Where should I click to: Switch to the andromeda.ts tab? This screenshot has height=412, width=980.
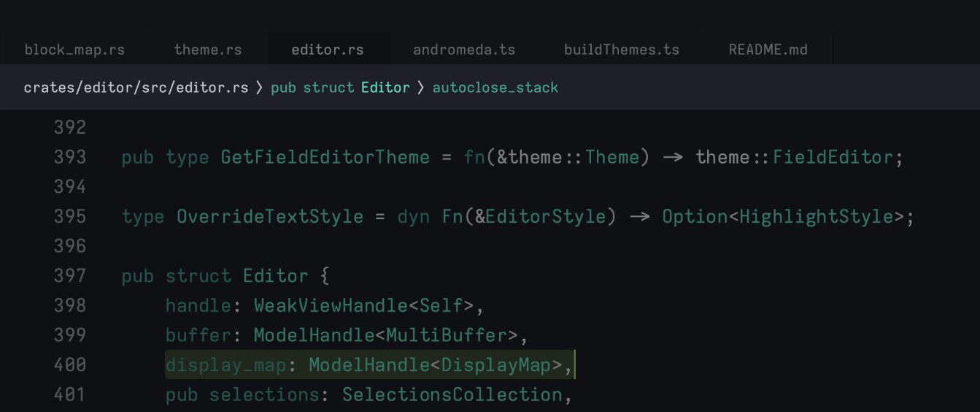click(464, 50)
